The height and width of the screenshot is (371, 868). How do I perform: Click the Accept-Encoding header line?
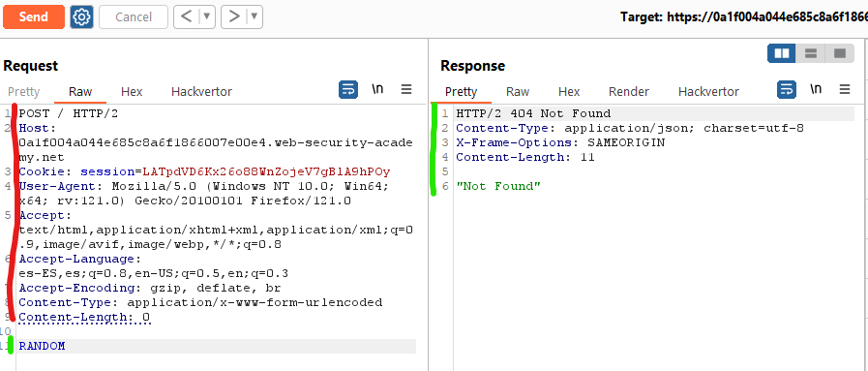[149, 289]
